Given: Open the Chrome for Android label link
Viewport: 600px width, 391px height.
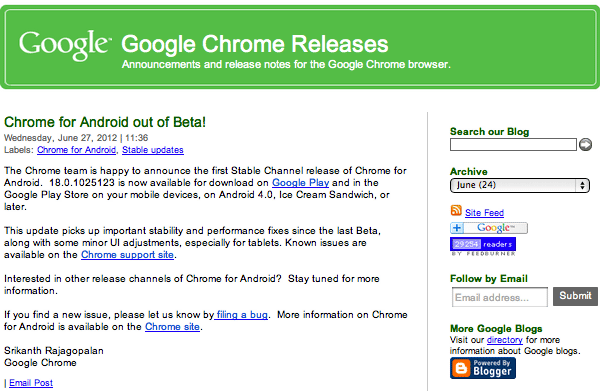Looking at the screenshot, I should point(77,150).
